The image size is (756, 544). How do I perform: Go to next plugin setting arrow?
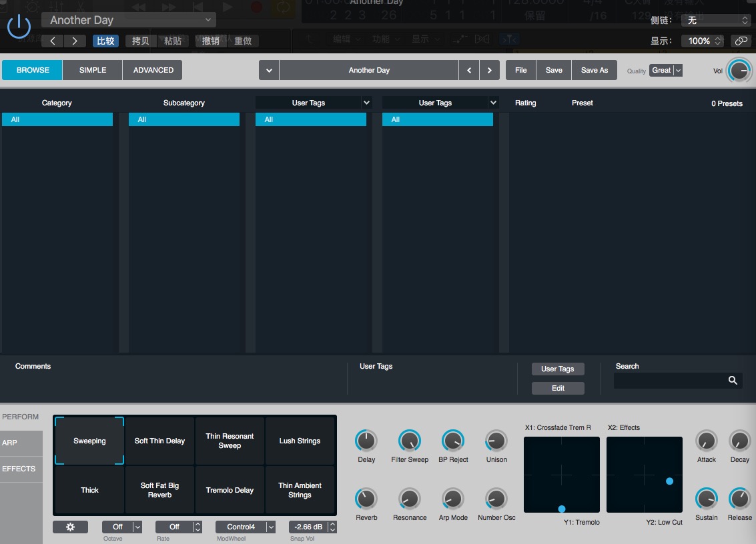point(74,41)
